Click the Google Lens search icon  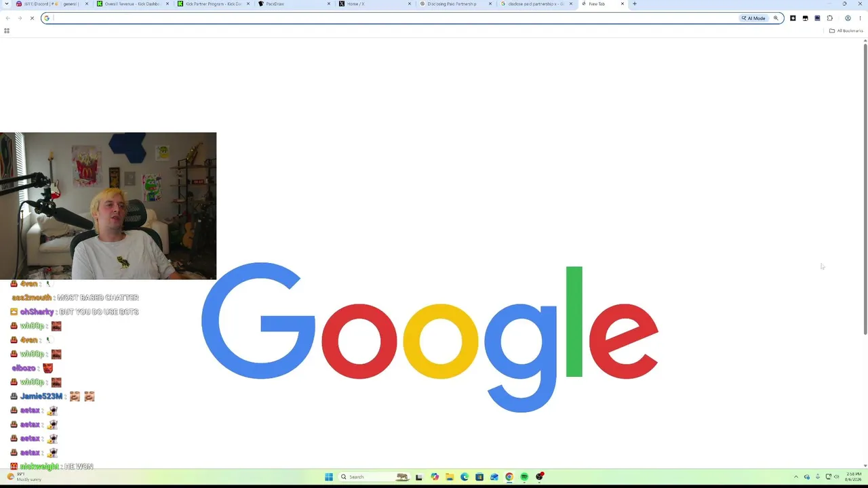[x=776, y=18]
